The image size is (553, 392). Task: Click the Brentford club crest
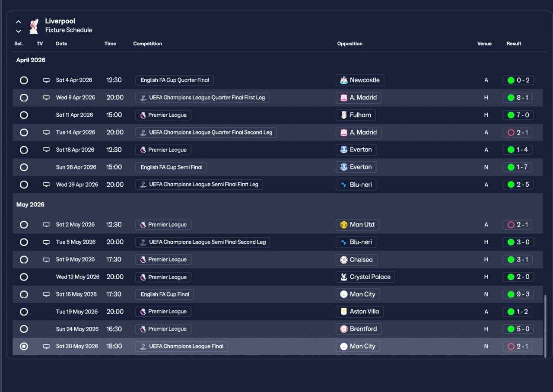tap(344, 329)
